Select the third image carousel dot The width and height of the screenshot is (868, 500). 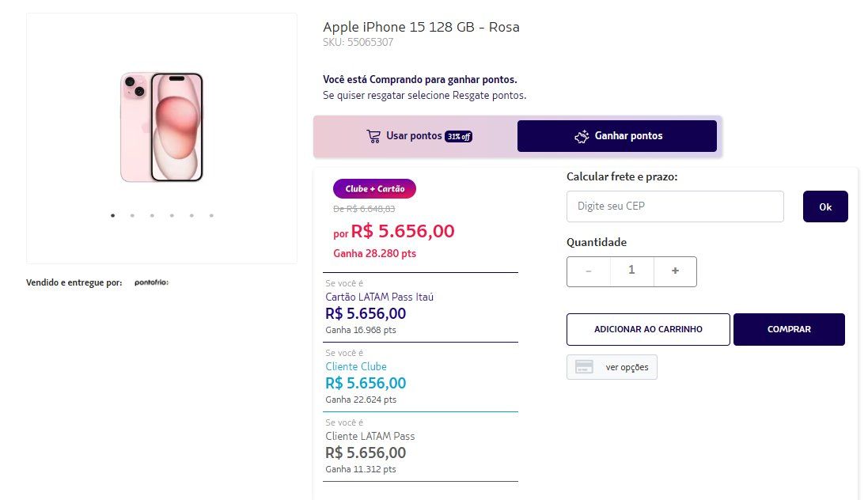(x=152, y=215)
